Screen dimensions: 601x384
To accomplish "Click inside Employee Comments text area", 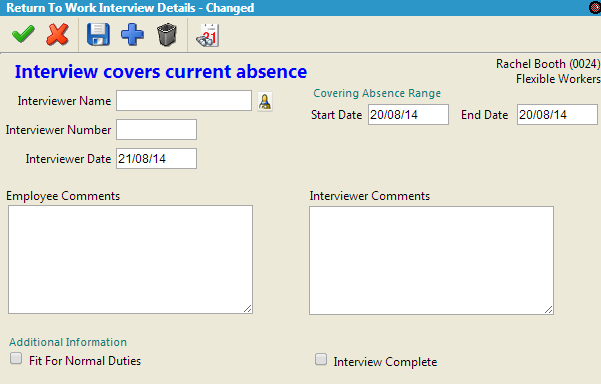I will tap(130, 259).
